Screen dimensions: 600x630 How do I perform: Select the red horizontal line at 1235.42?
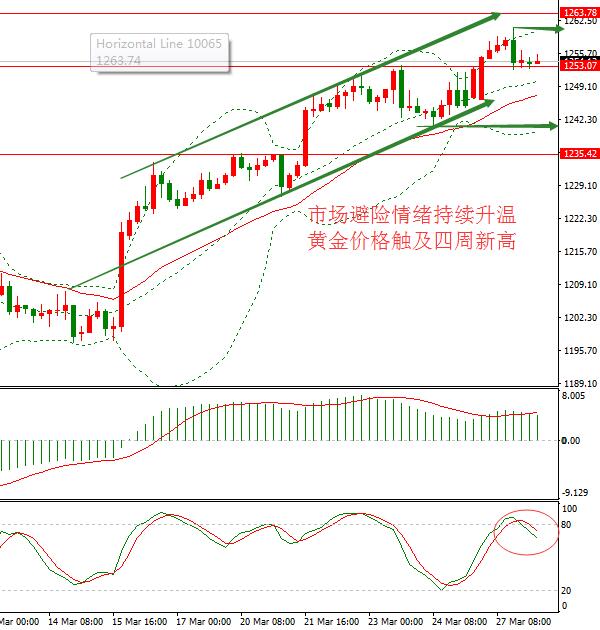tap(279, 154)
